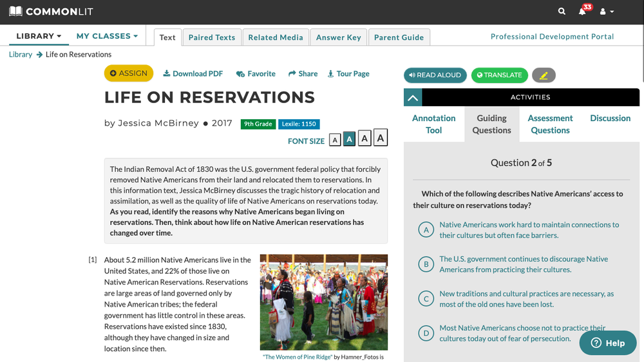Click the CommonLit book logo

(15, 12)
